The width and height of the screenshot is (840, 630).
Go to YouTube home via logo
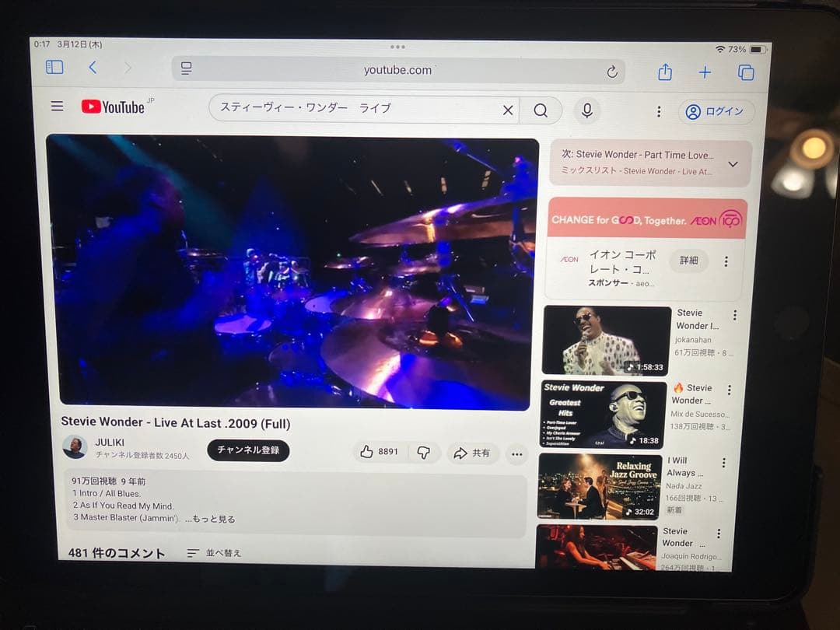(x=114, y=107)
